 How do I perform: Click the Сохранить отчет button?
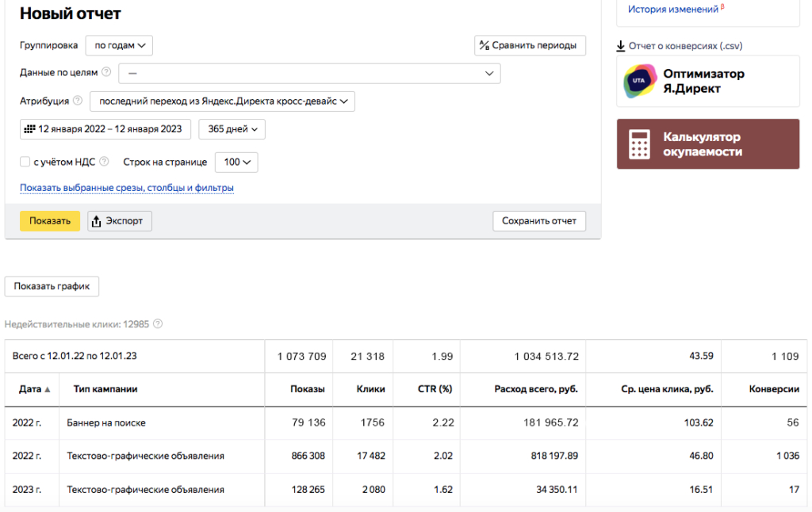[539, 221]
